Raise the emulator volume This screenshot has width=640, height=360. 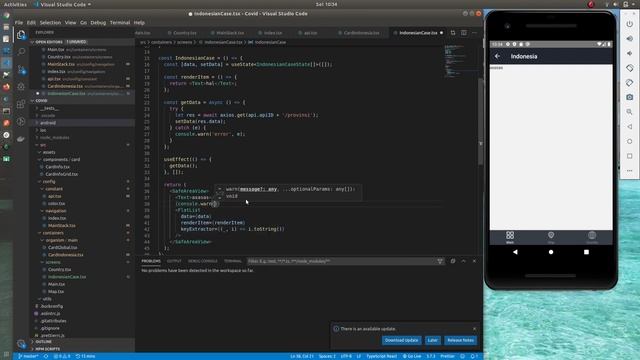(629, 39)
